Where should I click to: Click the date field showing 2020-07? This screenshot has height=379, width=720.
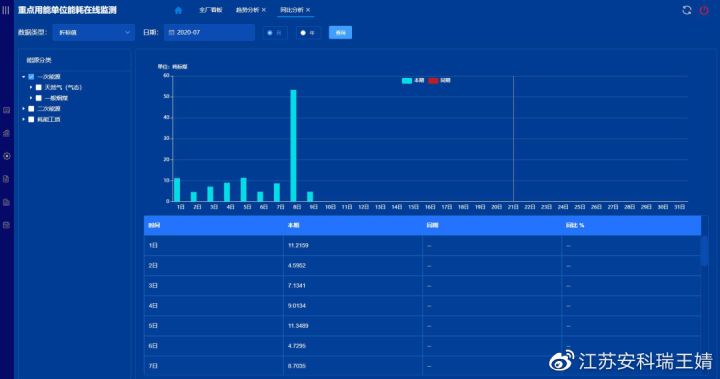coord(209,33)
